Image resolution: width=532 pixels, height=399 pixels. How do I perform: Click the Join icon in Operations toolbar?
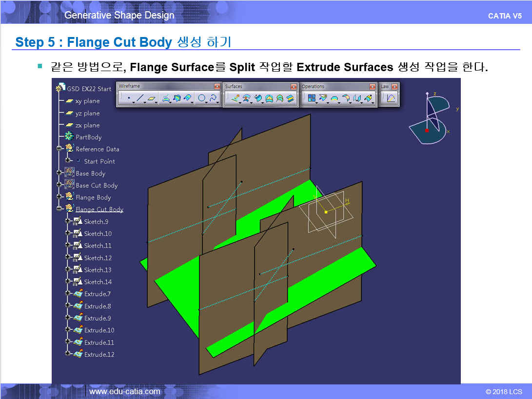[x=312, y=98]
